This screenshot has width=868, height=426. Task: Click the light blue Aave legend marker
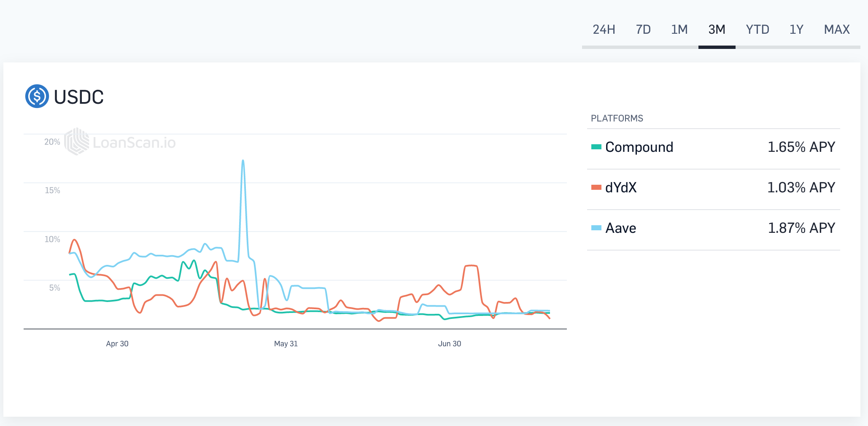tap(596, 228)
